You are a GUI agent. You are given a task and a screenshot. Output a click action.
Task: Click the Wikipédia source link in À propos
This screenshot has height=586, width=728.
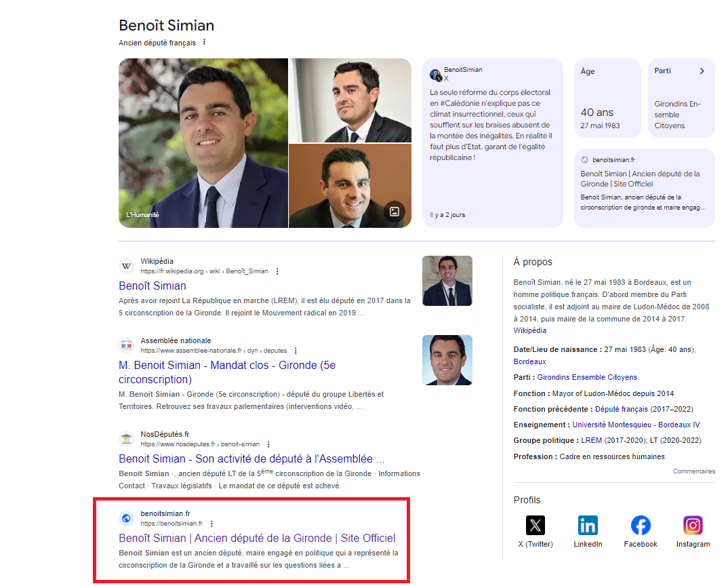pyautogui.click(x=530, y=330)
